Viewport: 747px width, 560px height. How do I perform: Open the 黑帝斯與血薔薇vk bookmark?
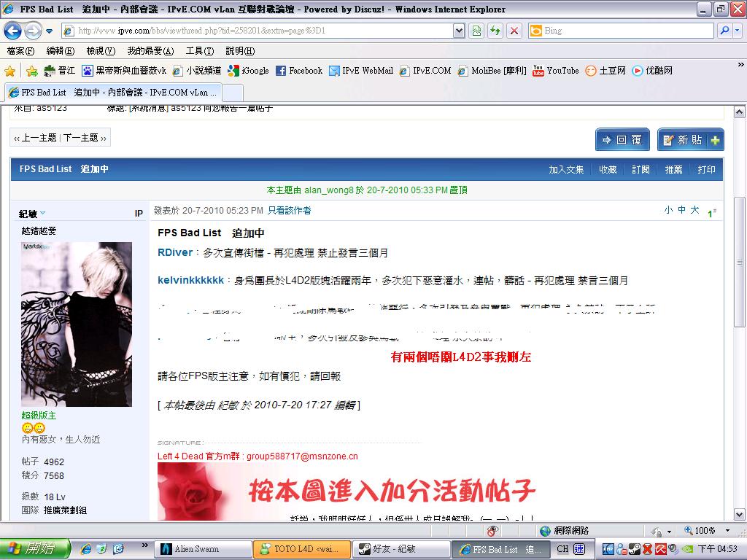(x=124, y=71)
